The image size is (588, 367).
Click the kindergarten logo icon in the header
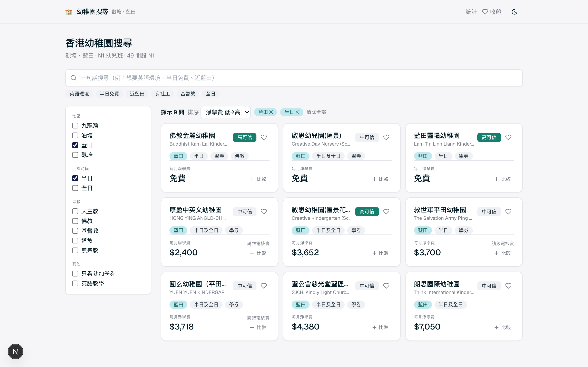69,12
